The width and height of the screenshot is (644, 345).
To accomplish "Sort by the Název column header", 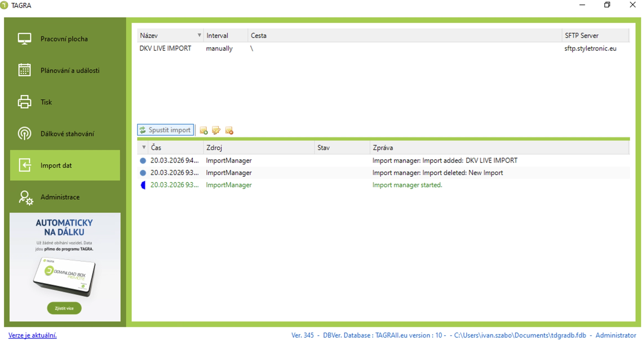I will (x=170, y=35).
